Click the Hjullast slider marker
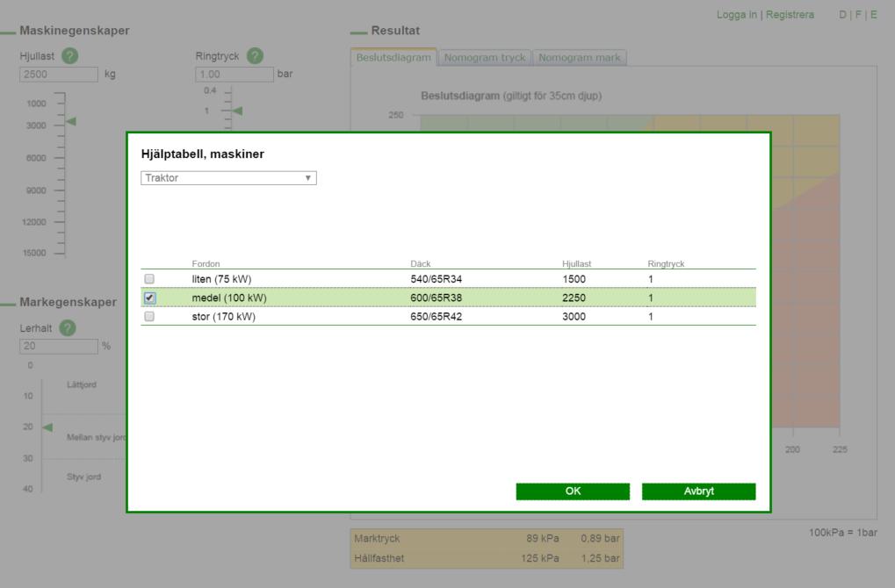Viewport: 895px width, 588px height. 71,121
